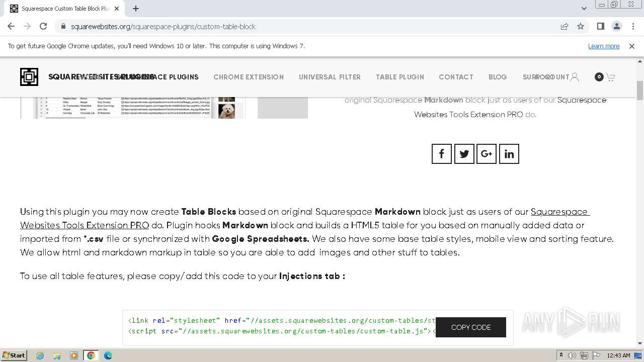Open Squarespace Plugins menu item
This screenshot has height=362, width=644.
click(x=157, y=77)
